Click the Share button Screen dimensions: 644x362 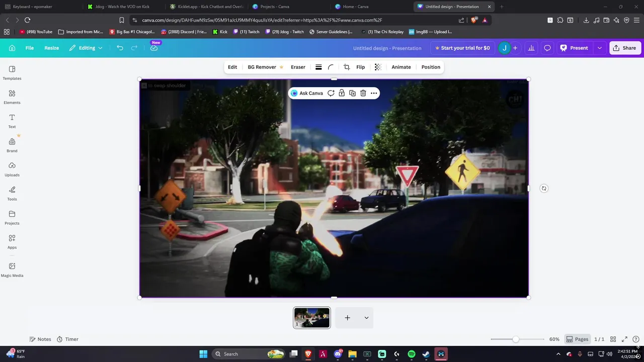click(x=624, y=48)
